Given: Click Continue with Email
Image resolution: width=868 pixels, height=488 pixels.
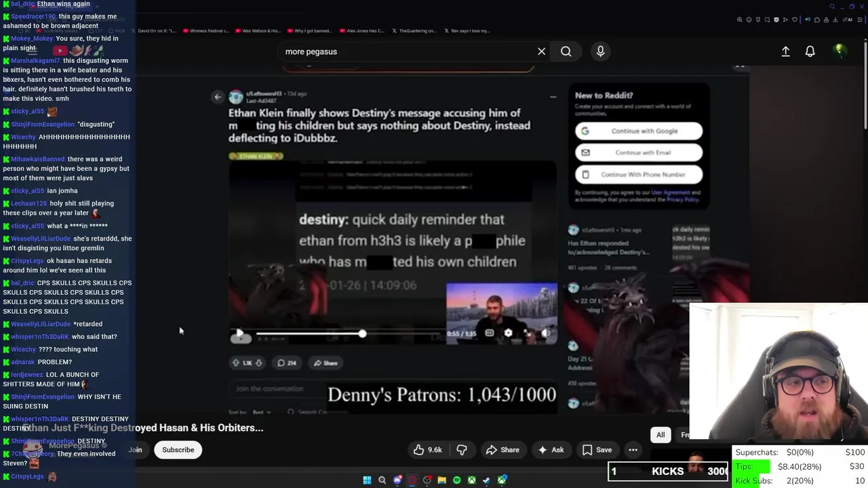Looking at the screenshot, I should [x=639, y=152].
